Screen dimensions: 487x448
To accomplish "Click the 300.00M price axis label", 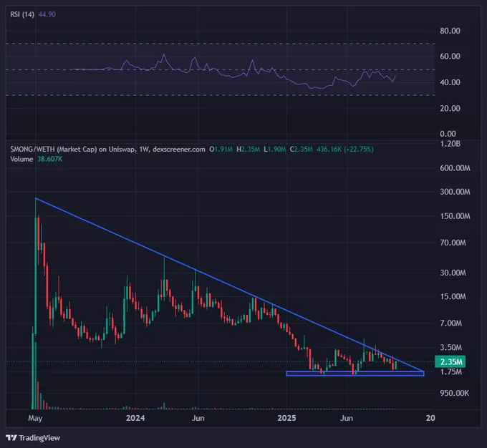I will click(455, 192).
